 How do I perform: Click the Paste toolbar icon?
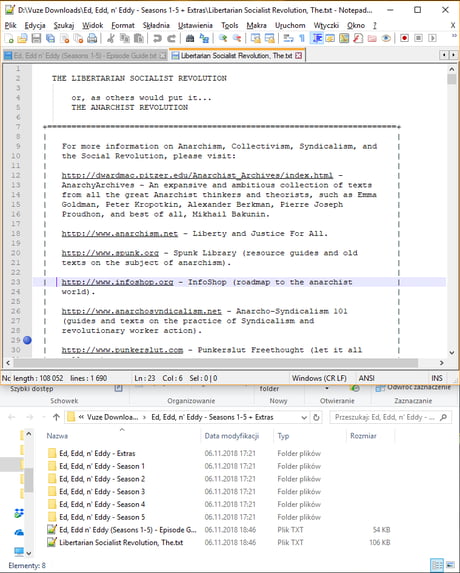point(138,38)
